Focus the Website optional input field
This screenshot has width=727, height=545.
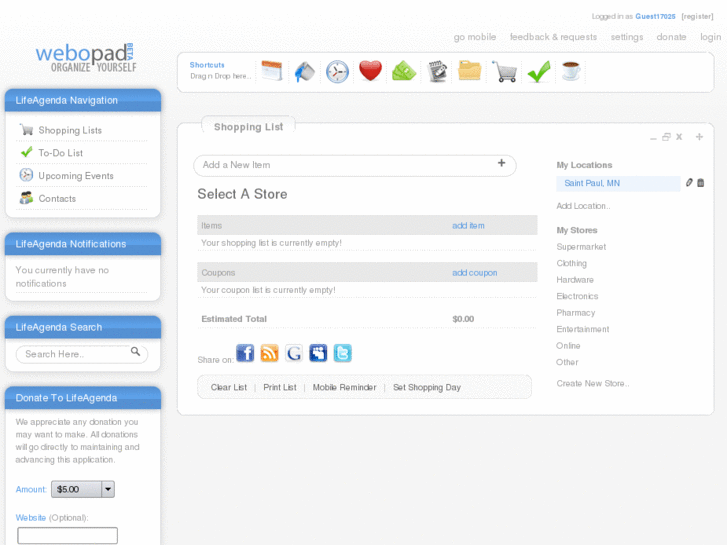(x=67, y=535)
